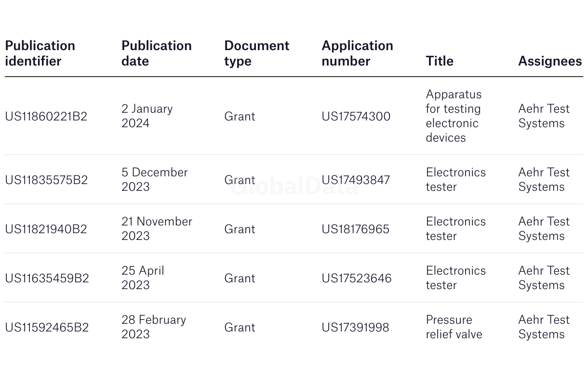Viewport: 588px width, 371px height.
Task: Open publication US11592465B2
Action: (x=47, y=328)
